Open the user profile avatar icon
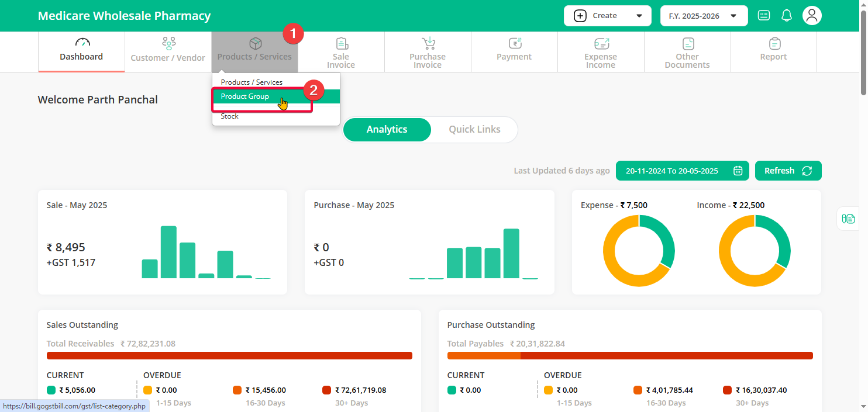 click(x=812, y=16)
